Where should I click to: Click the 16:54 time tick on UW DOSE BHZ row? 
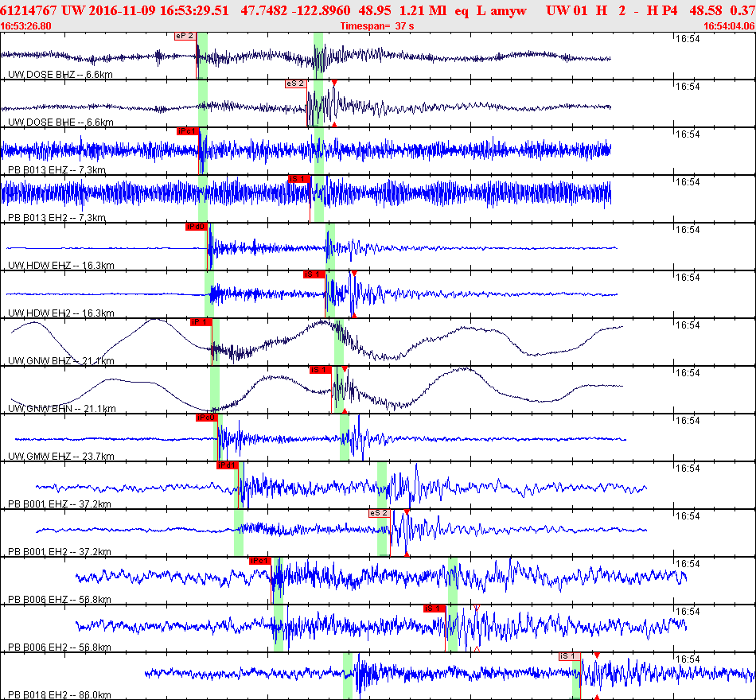pos(687,39)
